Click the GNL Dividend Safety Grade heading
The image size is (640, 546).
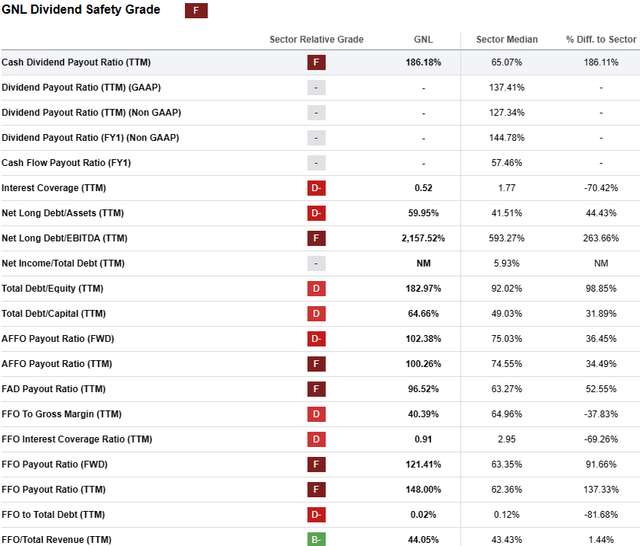81,9
